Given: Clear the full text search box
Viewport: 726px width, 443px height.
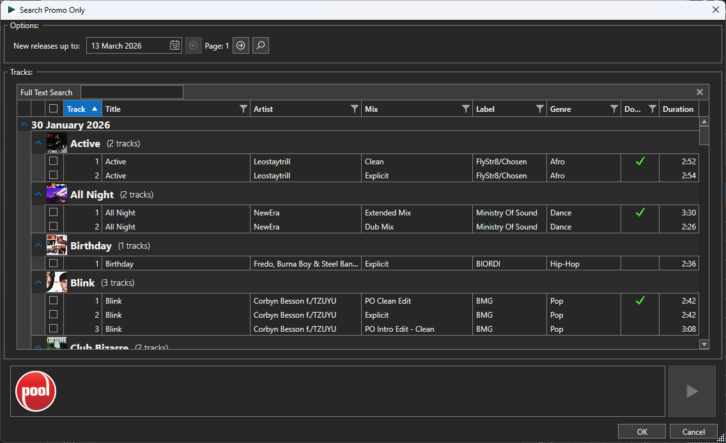Looking at the screenshot, I should coord(700,92).
